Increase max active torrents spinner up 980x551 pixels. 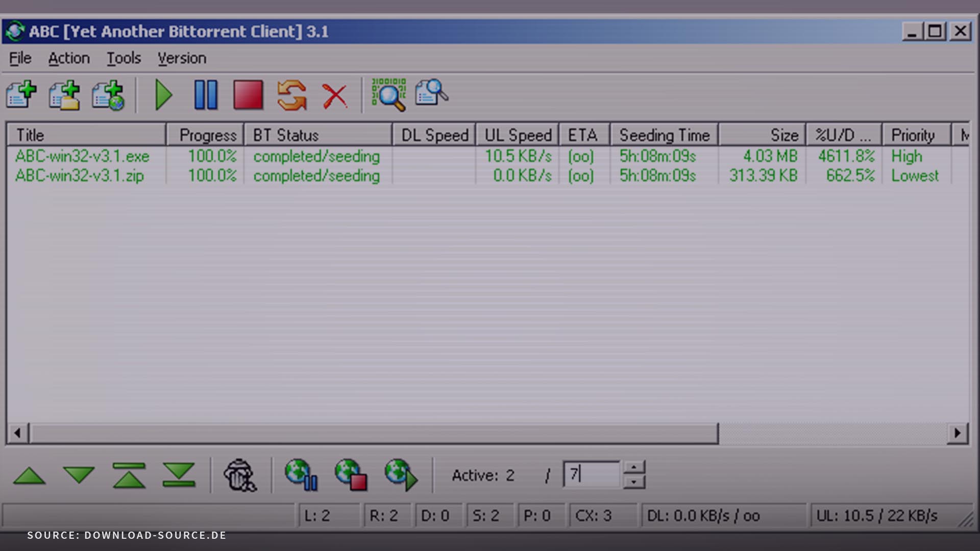(634, 467)
